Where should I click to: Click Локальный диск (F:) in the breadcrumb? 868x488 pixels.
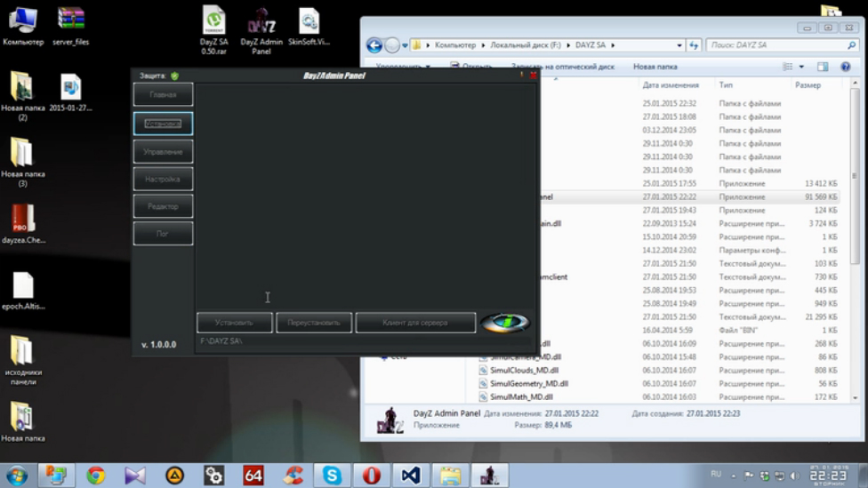tap(526, 44)
